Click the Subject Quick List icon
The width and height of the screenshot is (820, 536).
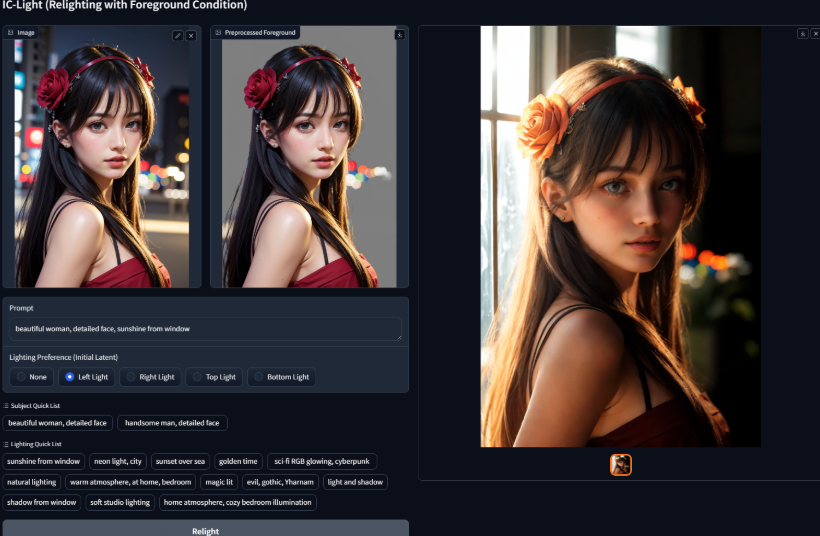point(6,406)
